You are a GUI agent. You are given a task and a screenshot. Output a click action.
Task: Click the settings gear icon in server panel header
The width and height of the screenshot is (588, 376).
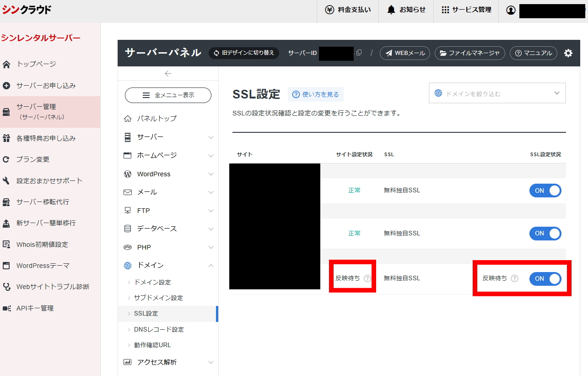coord(568,53)
